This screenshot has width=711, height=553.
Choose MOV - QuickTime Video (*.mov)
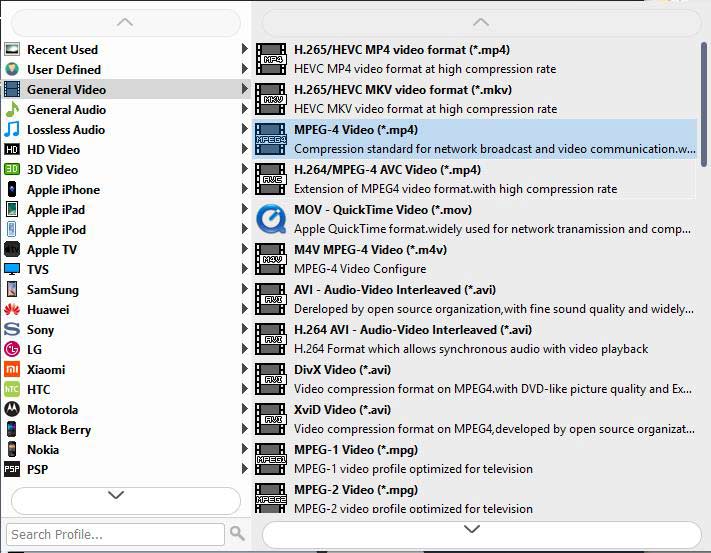(x=475, y=219)
